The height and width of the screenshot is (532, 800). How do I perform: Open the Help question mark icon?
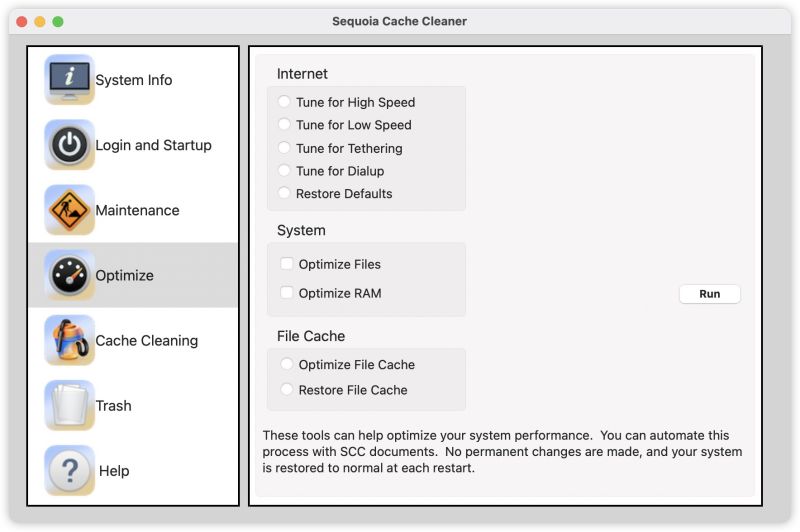69,470
